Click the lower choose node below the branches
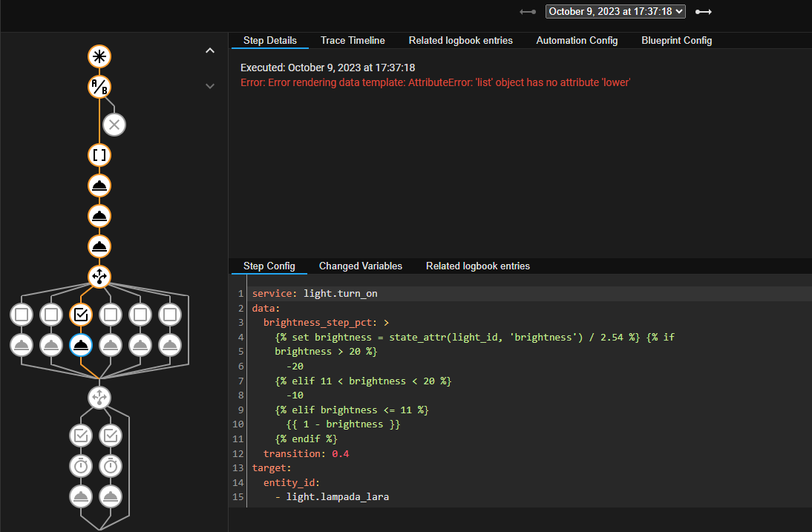812x532 pixels. click(x=99, y=397)
